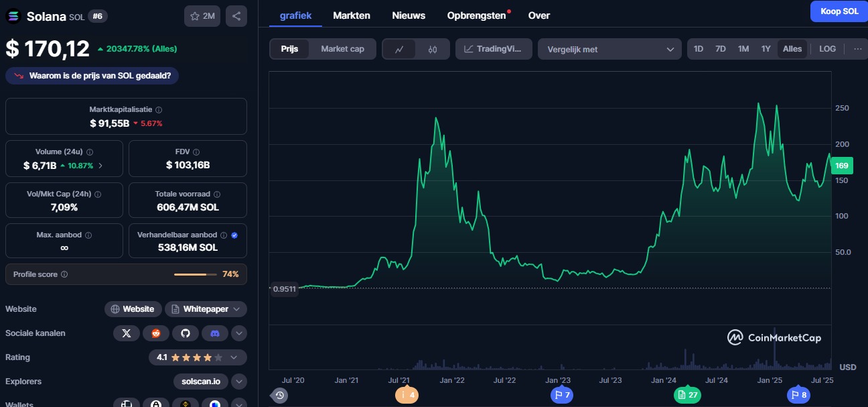Viewport: 868px width, 407px height.
Task: Open the Solana Website link
Action: tap(133, 309)
